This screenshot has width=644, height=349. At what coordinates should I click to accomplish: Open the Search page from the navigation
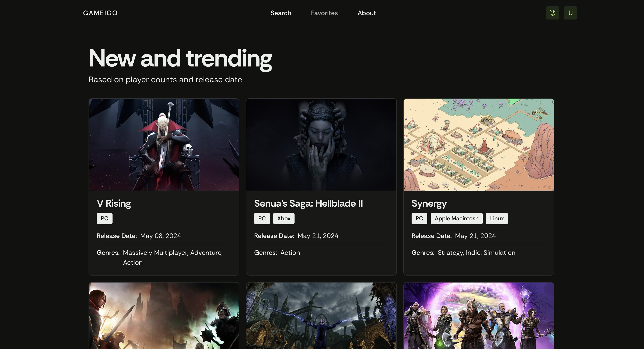click(281, 13)
